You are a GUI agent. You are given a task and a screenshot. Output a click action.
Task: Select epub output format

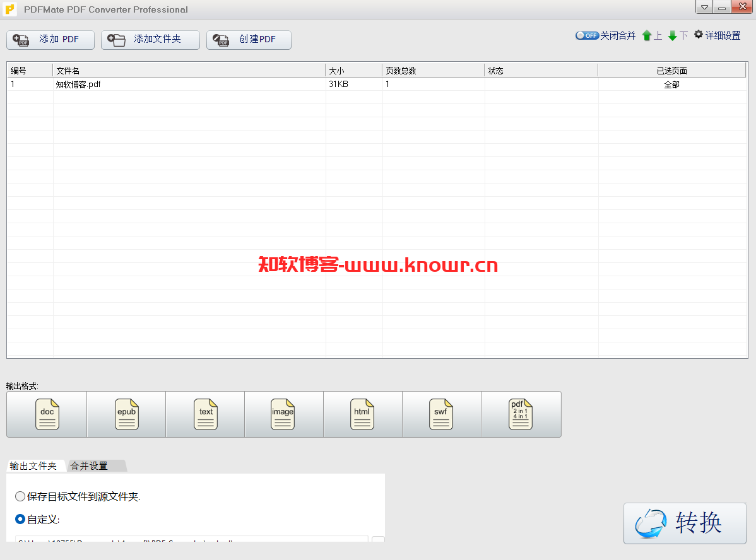click(x=126, y=414)
